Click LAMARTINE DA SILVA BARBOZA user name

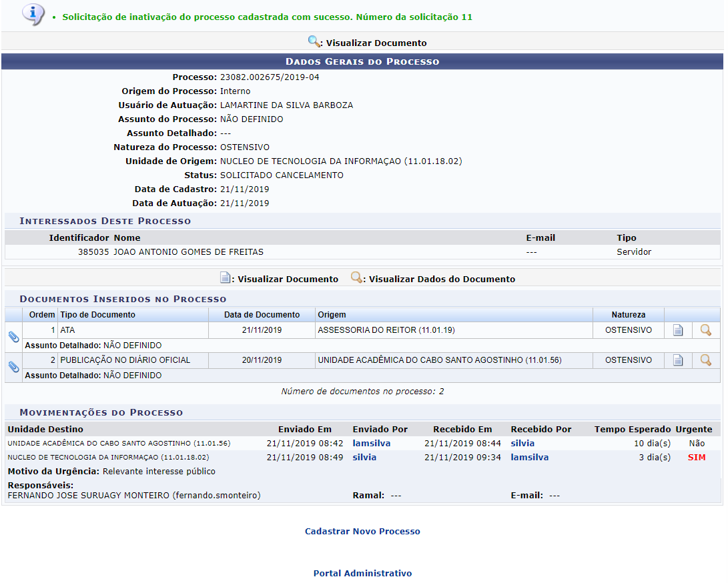point(286,105)
